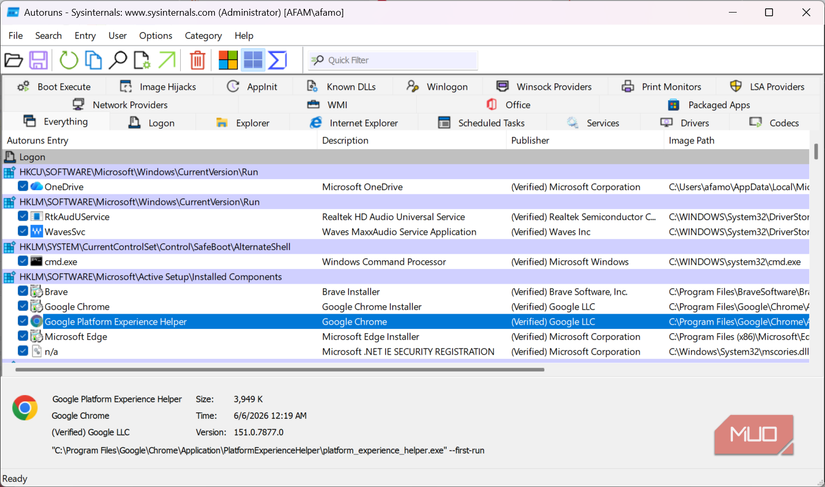Screen dimensions: 825x487
Task: Open the Category menu
Action: (x=203, y=36)
